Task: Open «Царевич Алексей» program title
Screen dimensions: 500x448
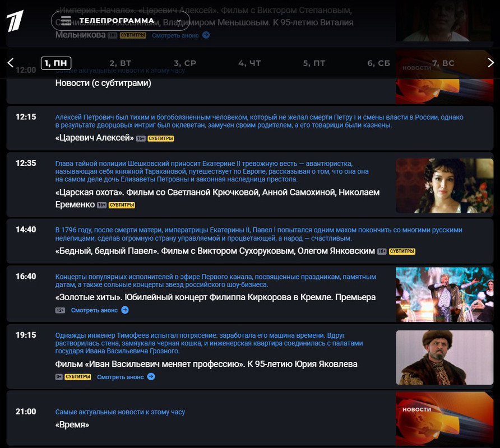Action: point(94,138)
